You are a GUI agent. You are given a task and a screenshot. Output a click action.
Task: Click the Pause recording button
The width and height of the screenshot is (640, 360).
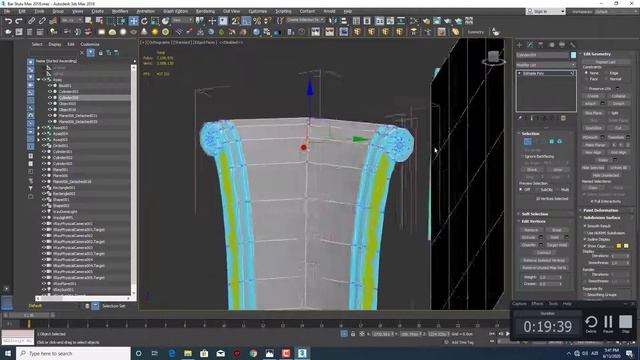click(x=608, y=324)
